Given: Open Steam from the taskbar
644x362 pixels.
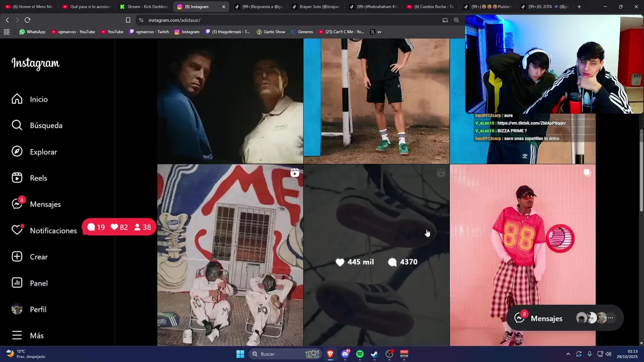Looking at the screenshot, I should tap(374, 354).
